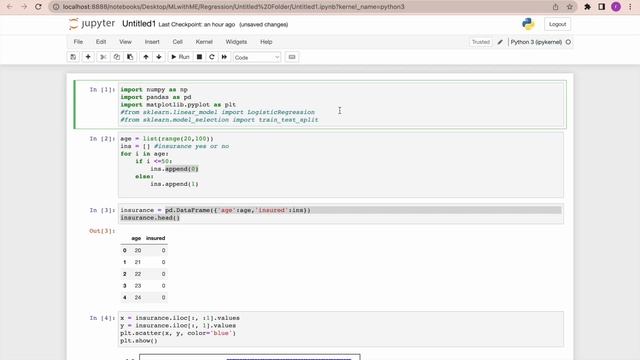Image resolution: width=640 pixels, height=360 pixels.
Task: Click the 'import pandas as pd' line
Action: pyautogui.click(x=156, y=97)
